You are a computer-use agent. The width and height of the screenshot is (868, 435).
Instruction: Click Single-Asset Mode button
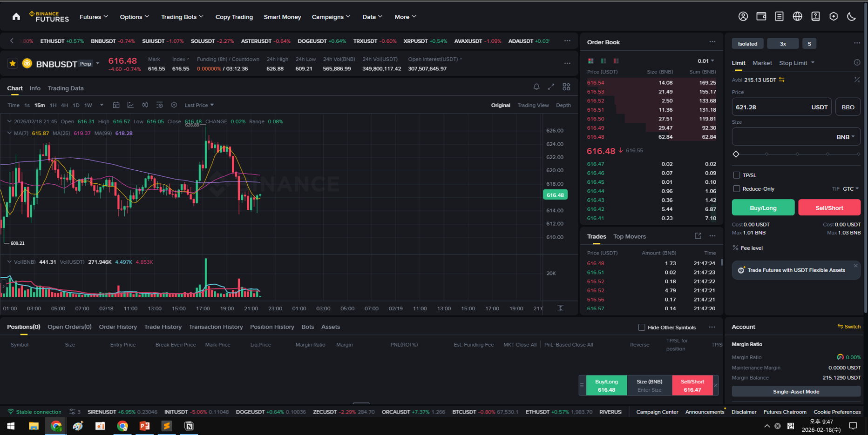click(x=796, y=391)
